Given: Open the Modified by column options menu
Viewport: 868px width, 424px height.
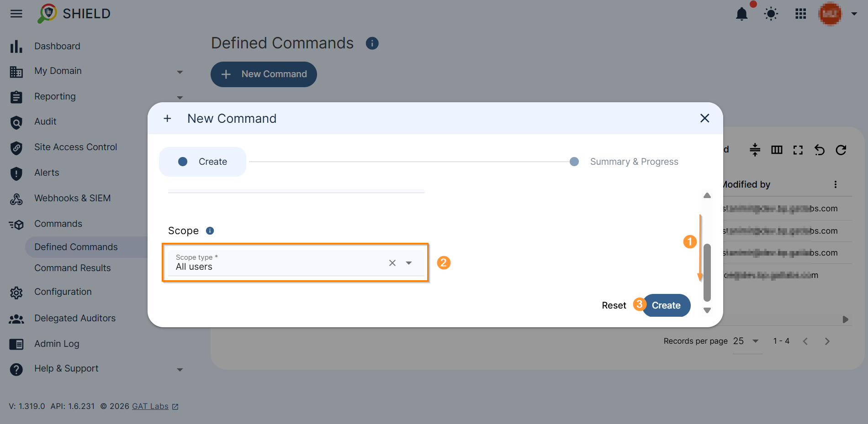Looking at the screenshot, I should pyautogui.click(x=836, y=184).
